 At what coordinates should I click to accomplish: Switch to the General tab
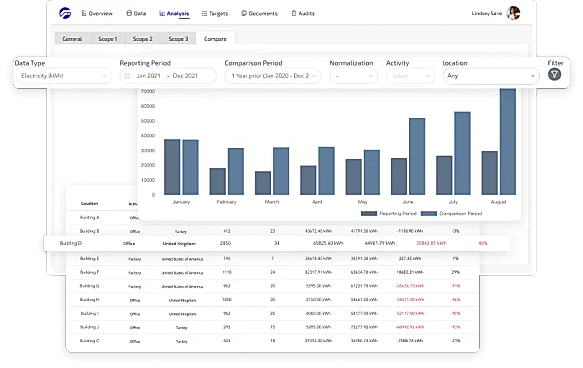pyautogui.click(x=72, y=39)
